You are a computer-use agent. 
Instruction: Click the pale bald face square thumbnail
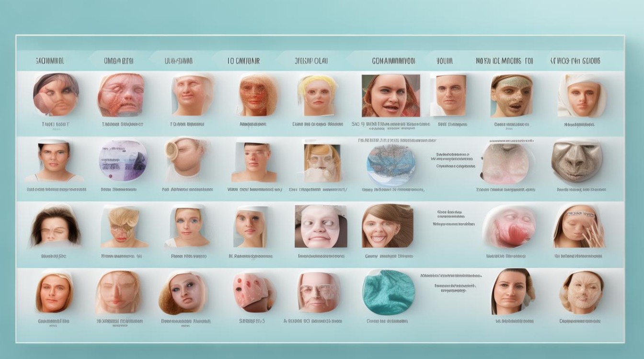[x=320, y=226]
